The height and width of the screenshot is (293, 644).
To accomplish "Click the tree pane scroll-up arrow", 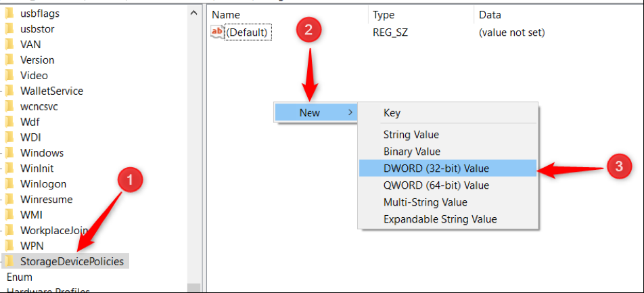I will [194, 13].
